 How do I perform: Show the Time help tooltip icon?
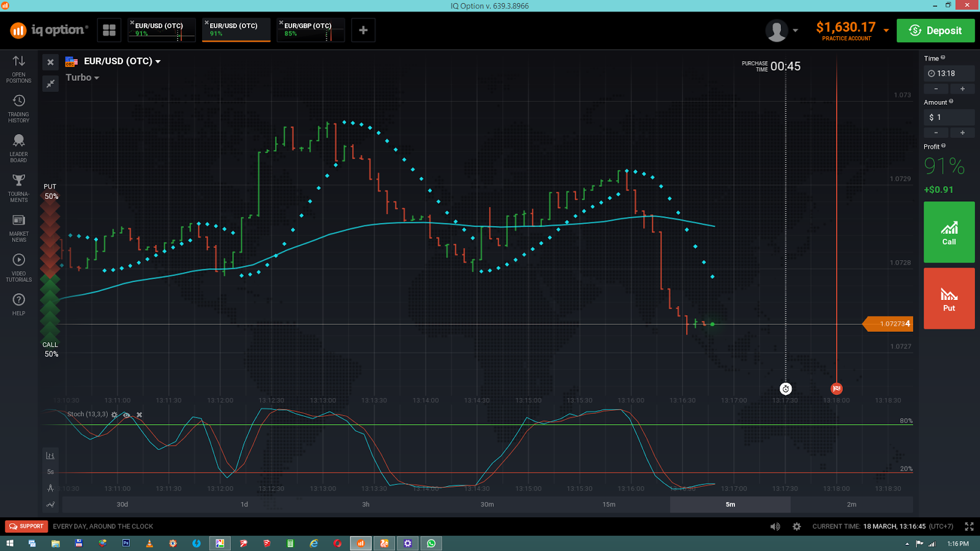[x=943, y=58]
